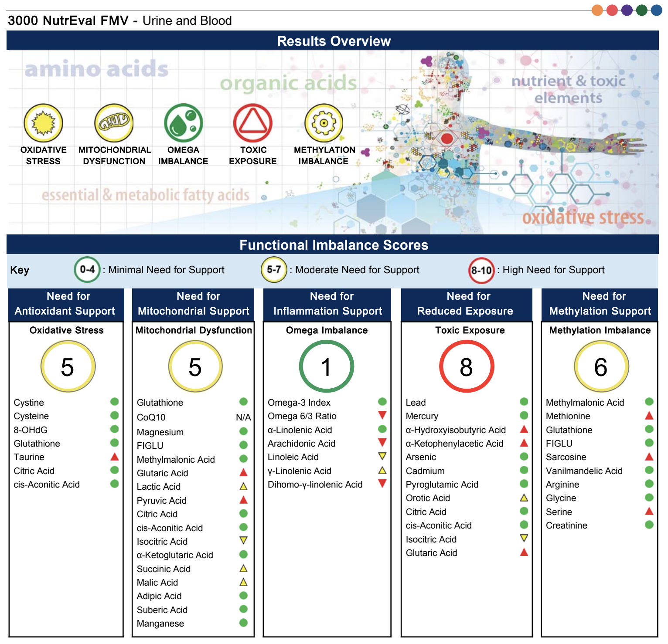The width and height of the screenshot is (668, 644).
Task: Select the Need for Reduced Exposure header
Action: pyautogui.click(x=467, y=304)
